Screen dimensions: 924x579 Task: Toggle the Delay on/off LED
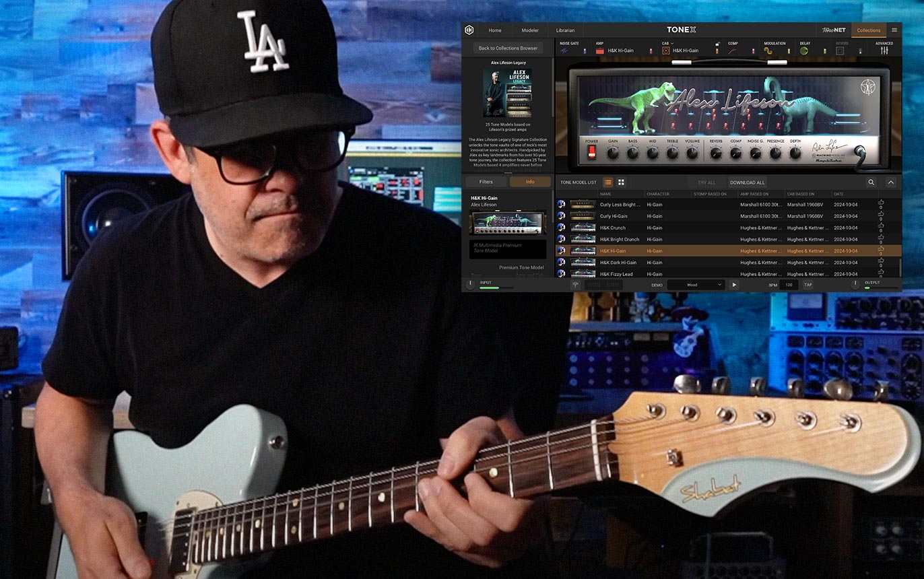tap(825, 50)
